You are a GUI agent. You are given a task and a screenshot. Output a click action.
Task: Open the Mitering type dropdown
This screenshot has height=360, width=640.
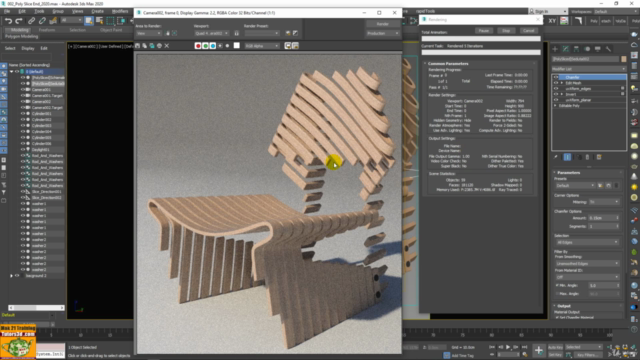(604, 202)
